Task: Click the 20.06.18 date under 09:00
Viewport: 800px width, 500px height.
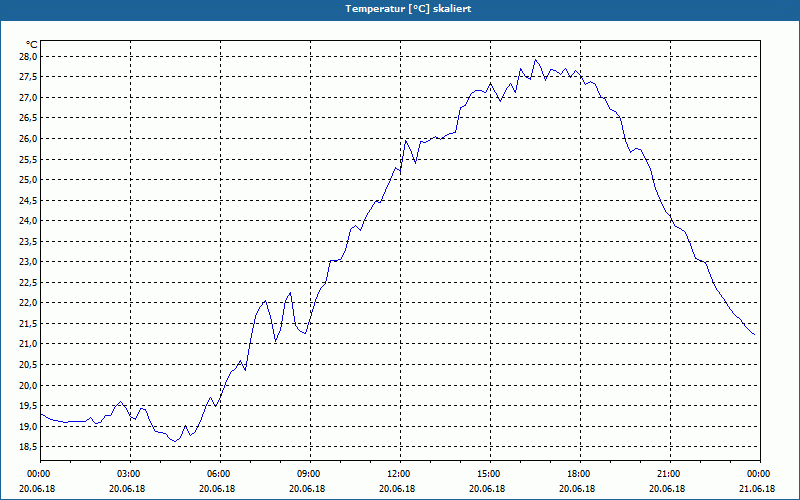Action: click(307, 489)
